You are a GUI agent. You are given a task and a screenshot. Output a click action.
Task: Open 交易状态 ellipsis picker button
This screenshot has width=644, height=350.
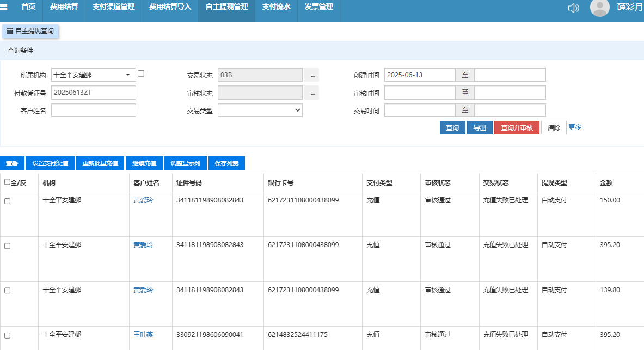point(311,75)
